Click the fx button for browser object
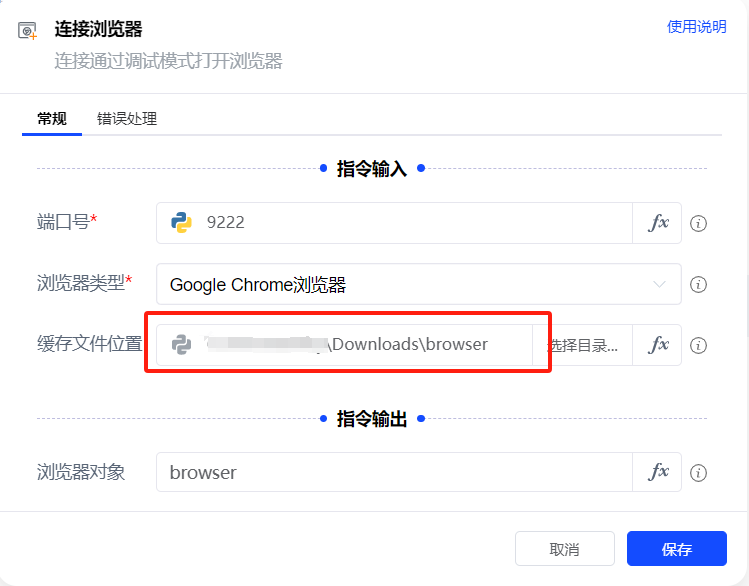Image resolution: width=749 pixels, height=586 pixels. pyautogui.click(x=658, y=472)
